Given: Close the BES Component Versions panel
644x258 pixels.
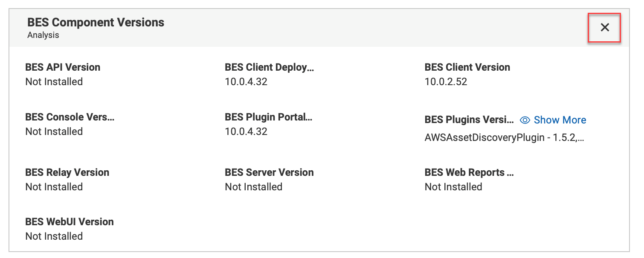Looking at the screenshot, I should click(x=604, y=28).
